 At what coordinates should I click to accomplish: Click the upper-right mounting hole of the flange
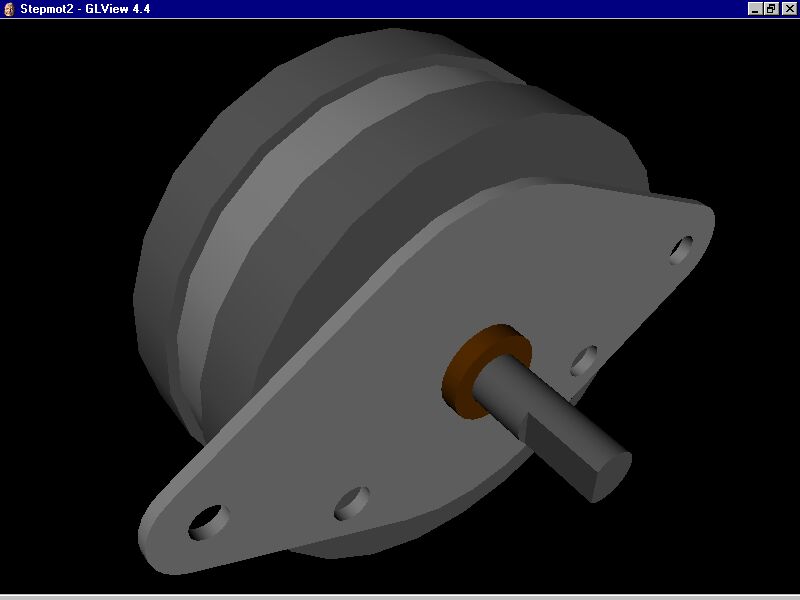(x=681, y=250)
